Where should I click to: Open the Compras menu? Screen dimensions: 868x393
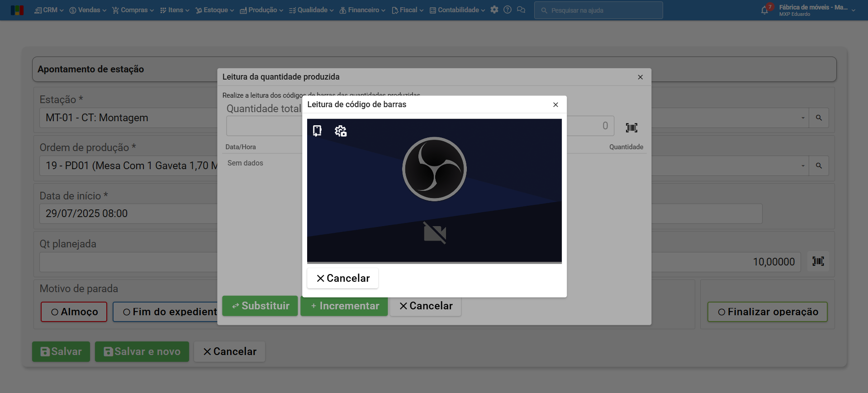click(x=133, y=10)
